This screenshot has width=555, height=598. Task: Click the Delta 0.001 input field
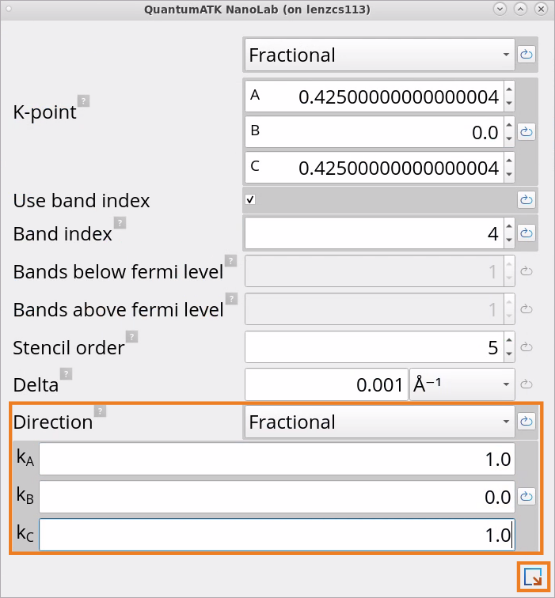(327, 384)
